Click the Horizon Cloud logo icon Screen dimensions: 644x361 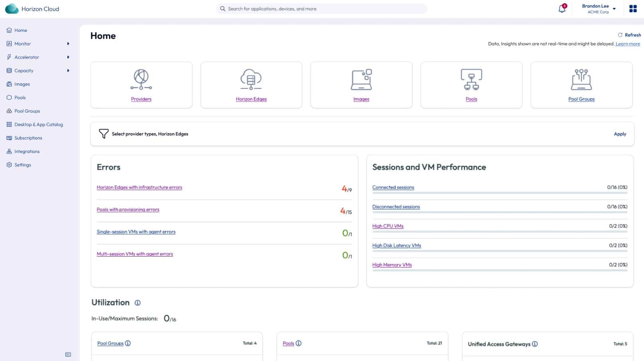pos(12,9)
